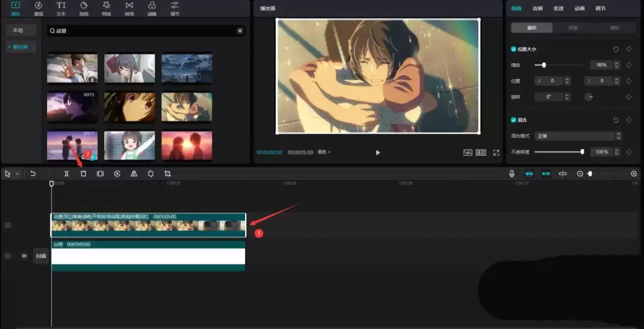Open the 画质 dropdown under the player

[x=324, y=153]
